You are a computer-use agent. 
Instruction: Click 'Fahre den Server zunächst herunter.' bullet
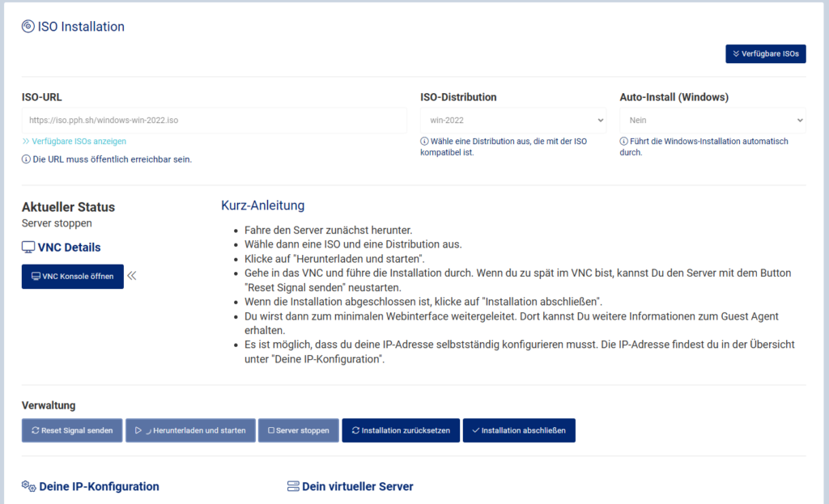pos(329,231)
